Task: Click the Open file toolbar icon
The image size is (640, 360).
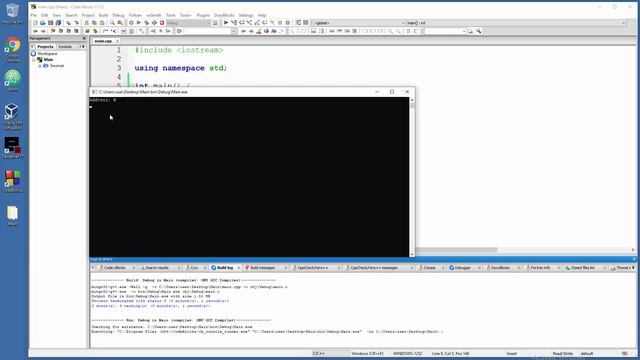Action: [x=42, y=23]
